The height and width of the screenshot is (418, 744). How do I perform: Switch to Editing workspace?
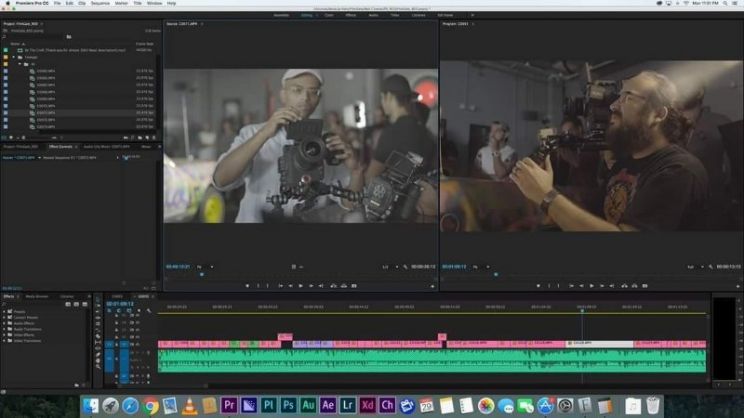(307, 15)
